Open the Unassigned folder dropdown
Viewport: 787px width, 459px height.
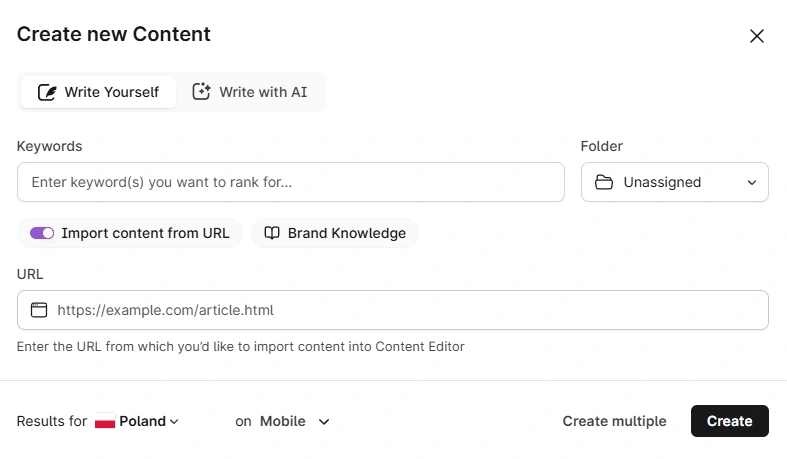pyautogui.click(x=674, y=182)
